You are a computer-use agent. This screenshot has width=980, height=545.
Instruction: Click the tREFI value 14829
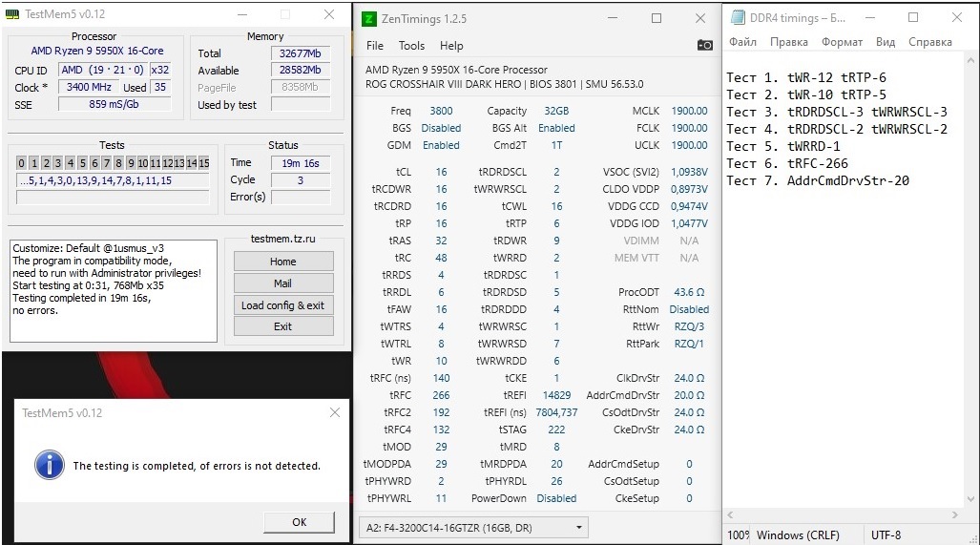pyautogui.click(x=556, y=395)
